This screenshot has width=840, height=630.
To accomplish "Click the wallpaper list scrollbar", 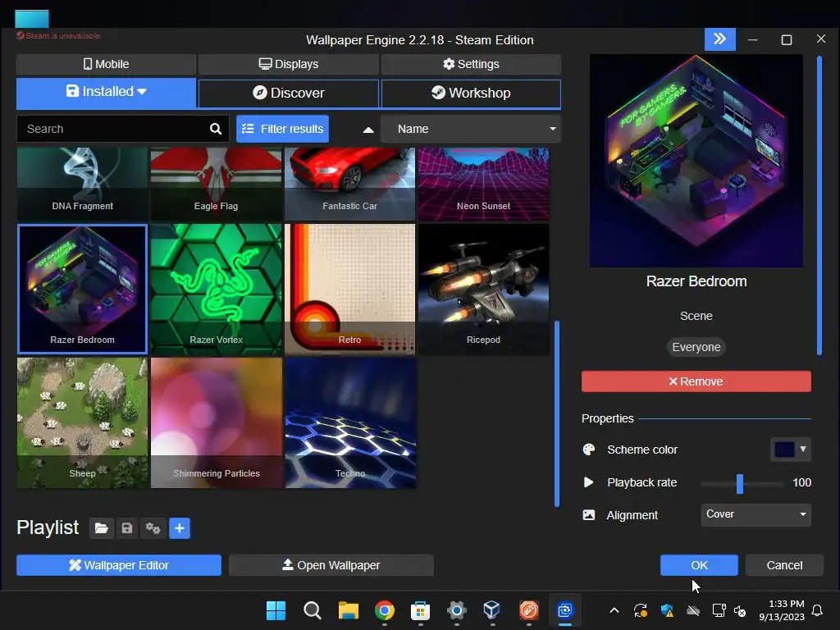I will tap(557, 413).
